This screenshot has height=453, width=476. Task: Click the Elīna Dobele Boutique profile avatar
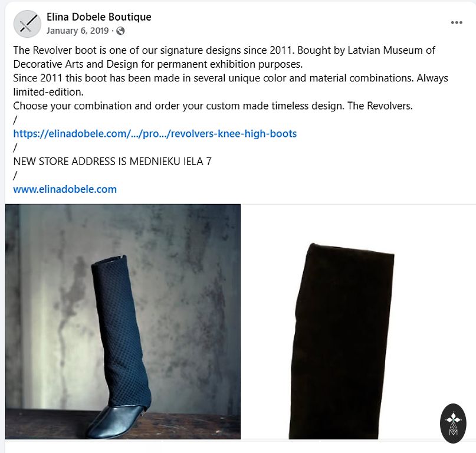point(27,24)
